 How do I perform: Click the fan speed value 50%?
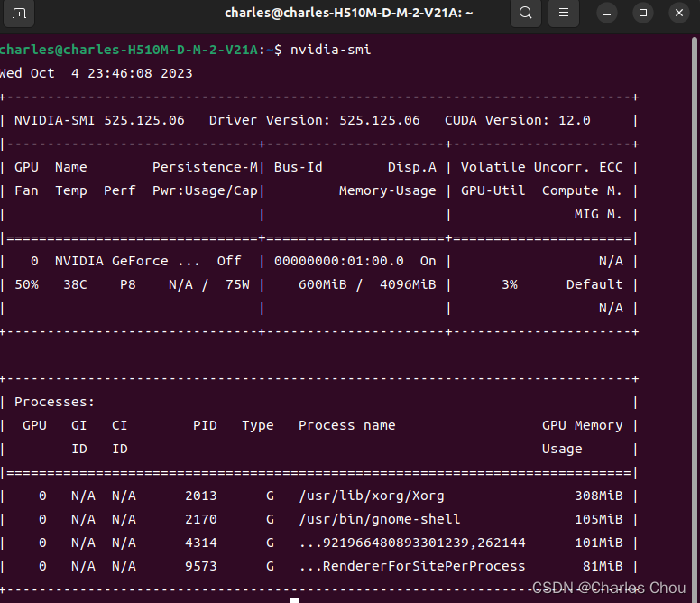coord(27,284)
